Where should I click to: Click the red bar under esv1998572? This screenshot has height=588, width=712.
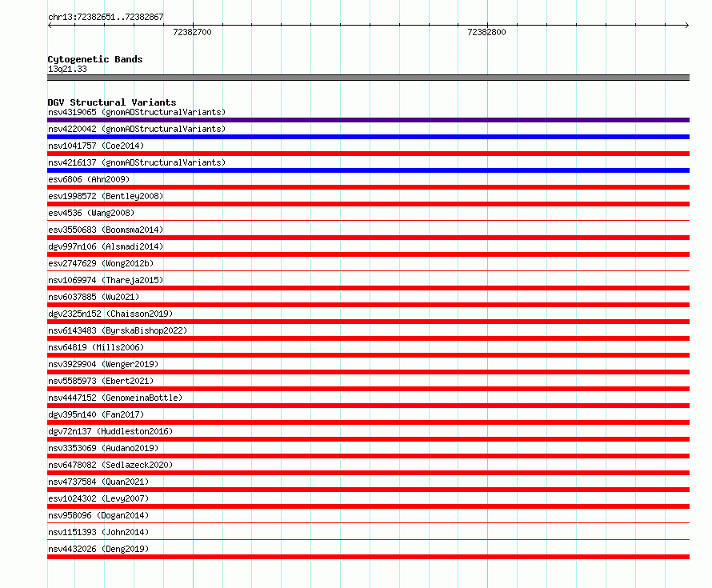368,204
